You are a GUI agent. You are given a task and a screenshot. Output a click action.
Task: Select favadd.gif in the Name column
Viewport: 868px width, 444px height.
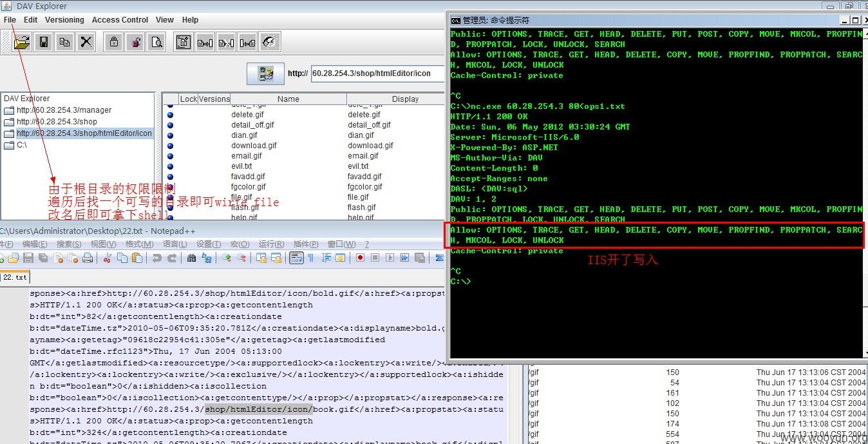(x=248, y=177)
